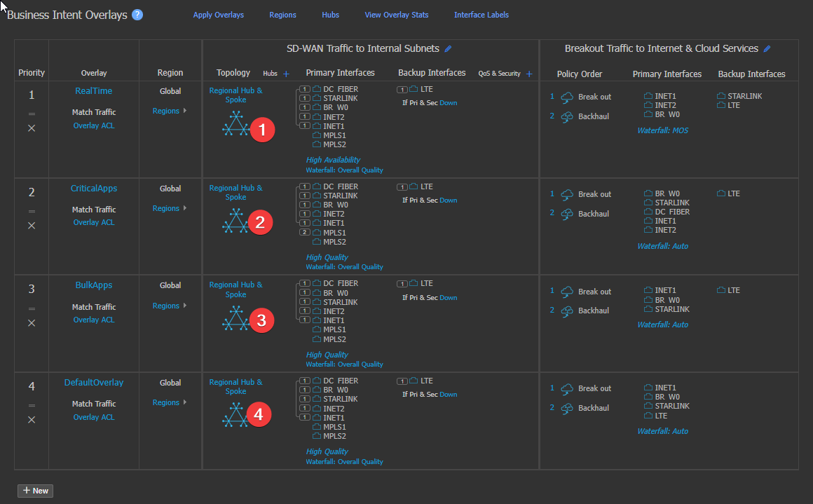Viewport: 813px width, 504px height.
Task: Click BulkApps Backhaul cloud icon
Action: [567, 311]
